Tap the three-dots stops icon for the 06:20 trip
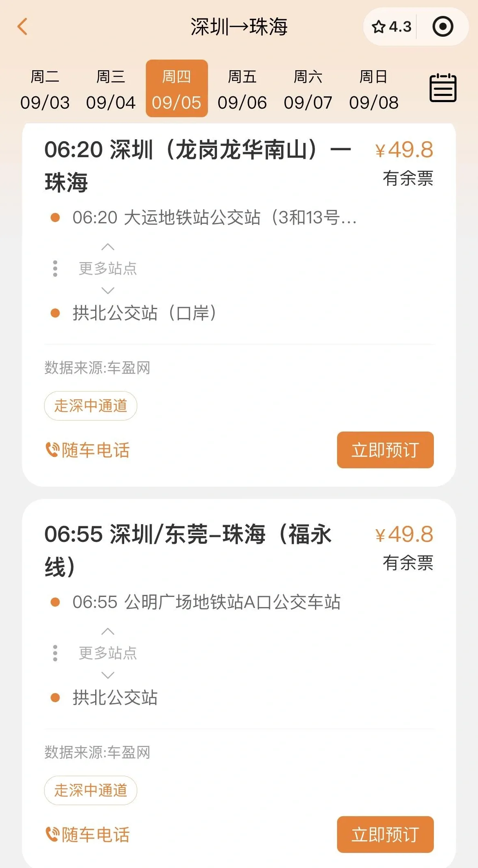Image resolution: width=478 pixels, height=868 pixels. coord(55,268)
